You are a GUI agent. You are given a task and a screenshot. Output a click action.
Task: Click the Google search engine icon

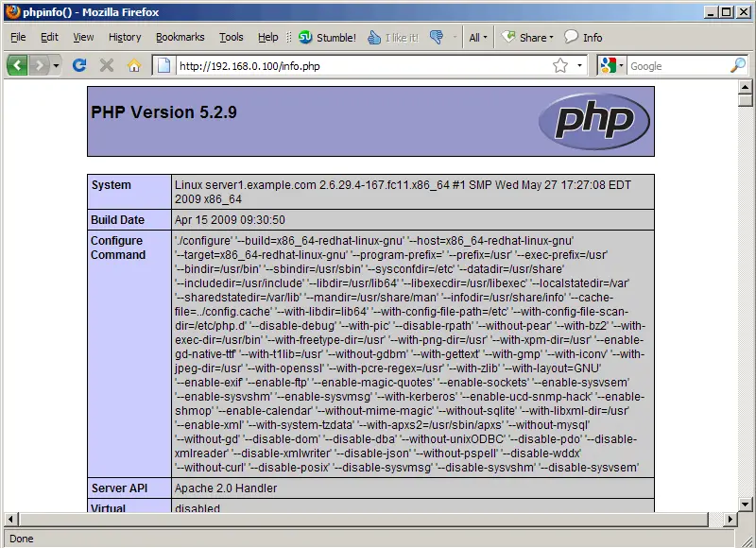(608, 65)
